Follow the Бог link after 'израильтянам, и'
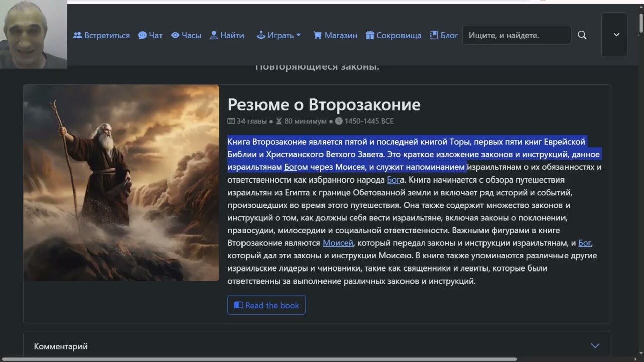 click(x=585, y=243)
